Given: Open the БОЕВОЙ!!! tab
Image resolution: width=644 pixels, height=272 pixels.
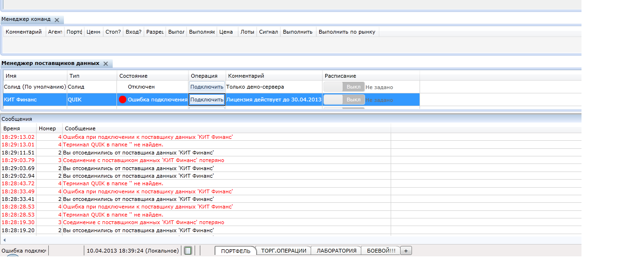Looking at the screenshot, I should [x=381, y=251].
